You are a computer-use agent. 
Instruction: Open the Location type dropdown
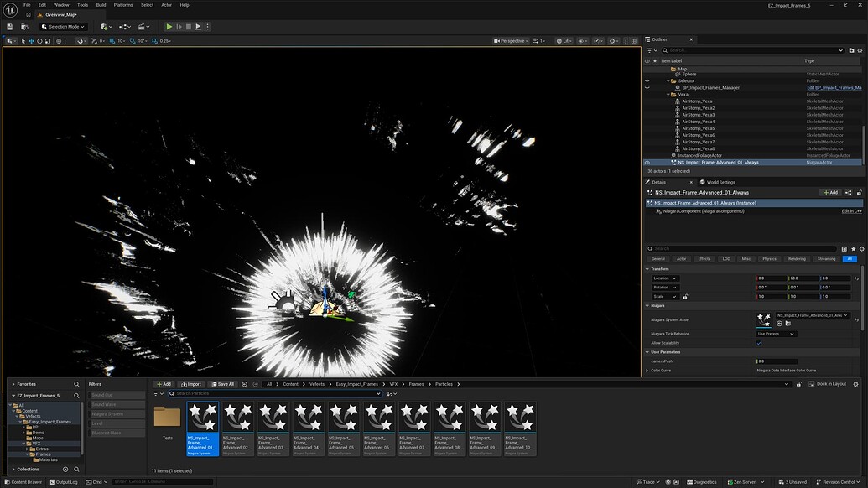click(665, 278)
